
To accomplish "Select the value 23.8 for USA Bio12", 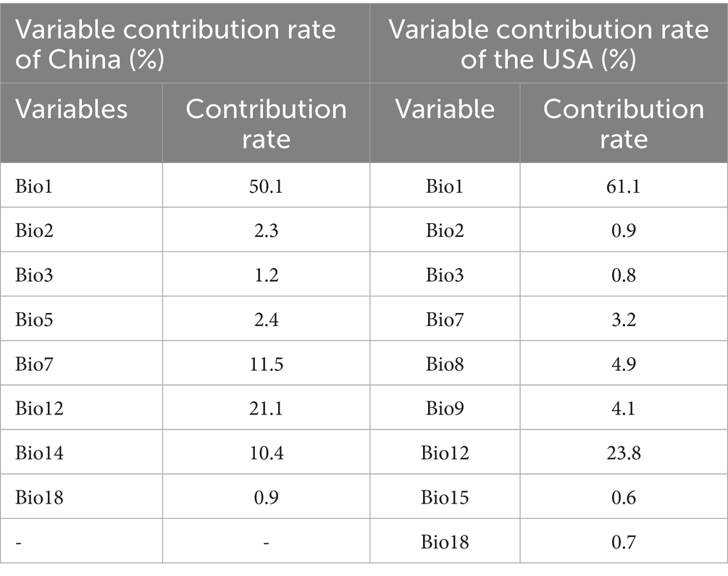I will coord(623,453).
